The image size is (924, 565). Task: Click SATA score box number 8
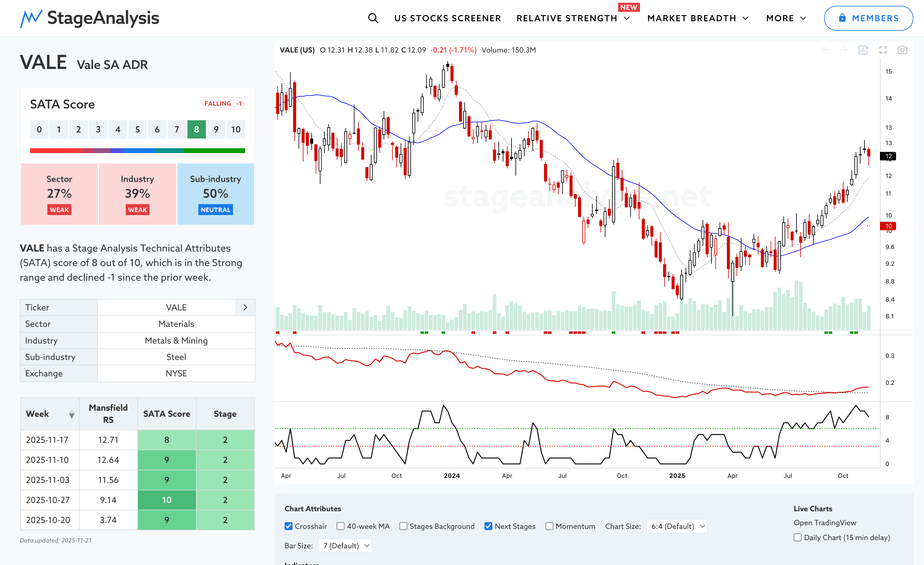click(x=197, y=129)
